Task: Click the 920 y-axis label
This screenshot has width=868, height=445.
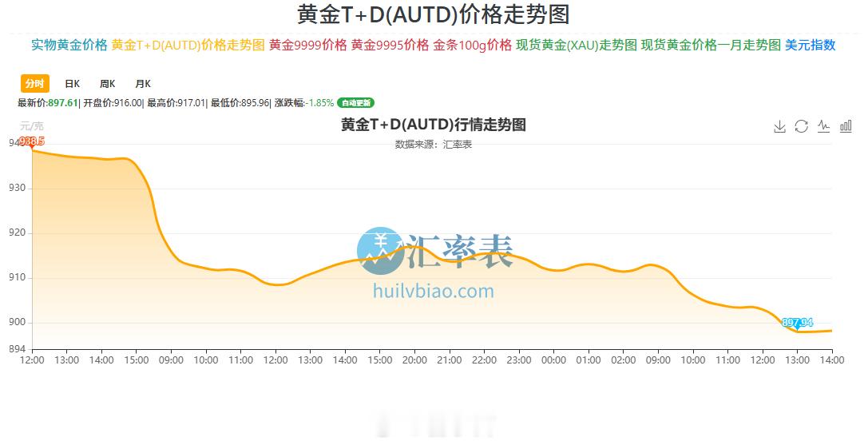Action: (17, 232)
